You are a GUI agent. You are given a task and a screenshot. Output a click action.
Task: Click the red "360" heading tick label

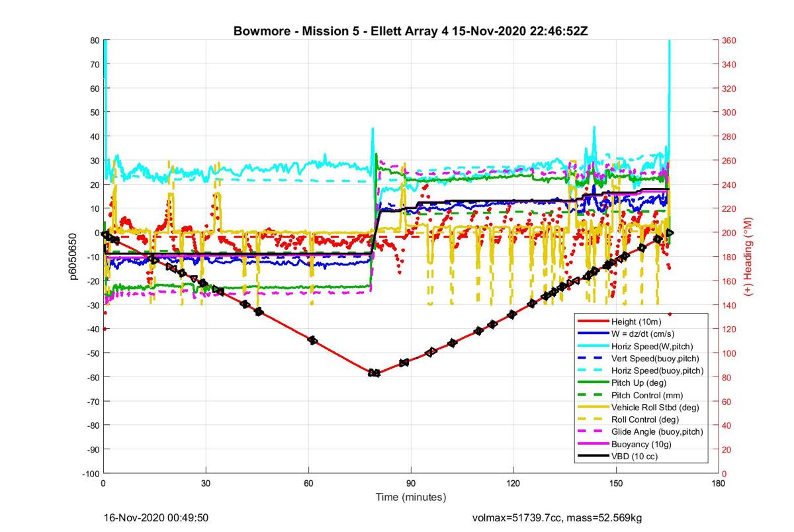730,40
